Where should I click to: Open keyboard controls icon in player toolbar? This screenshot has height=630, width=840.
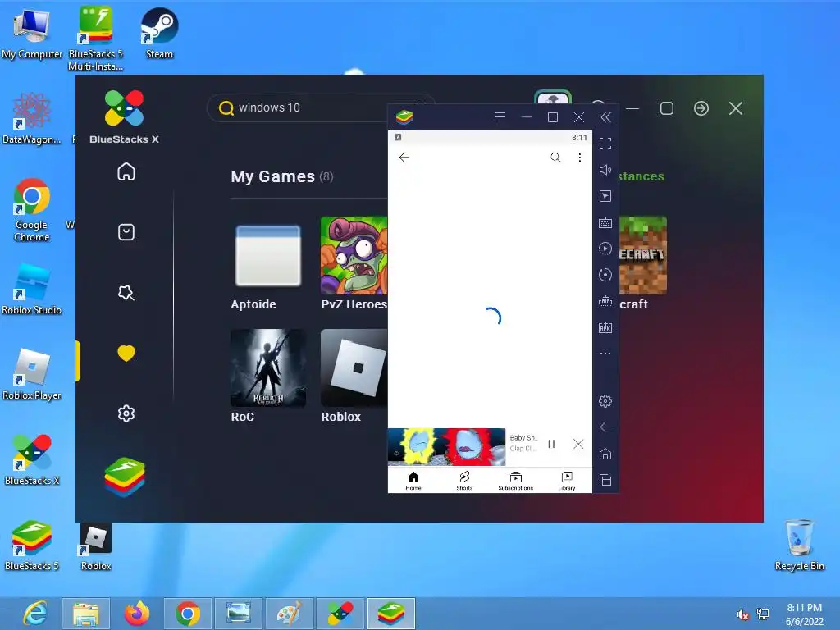605,222
